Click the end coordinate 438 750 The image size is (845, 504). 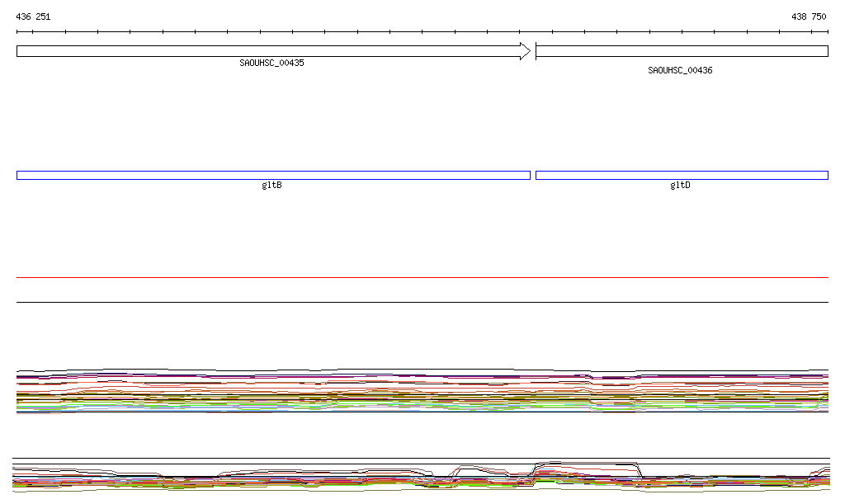tap(808, 16)
